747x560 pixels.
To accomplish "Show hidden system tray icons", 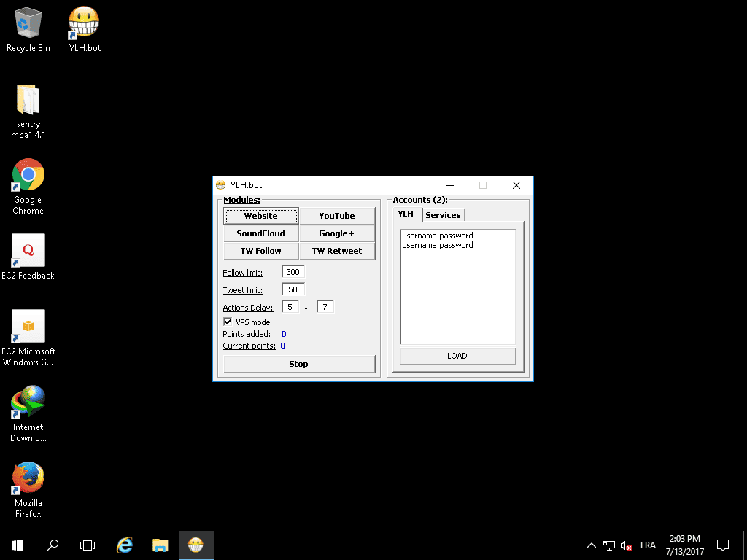I will click(x=591, y=545).
